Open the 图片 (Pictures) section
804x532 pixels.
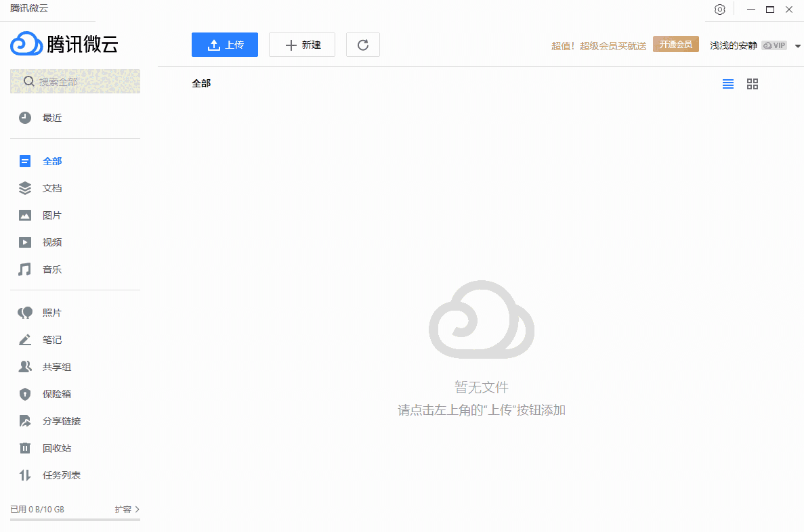point(52,215)
